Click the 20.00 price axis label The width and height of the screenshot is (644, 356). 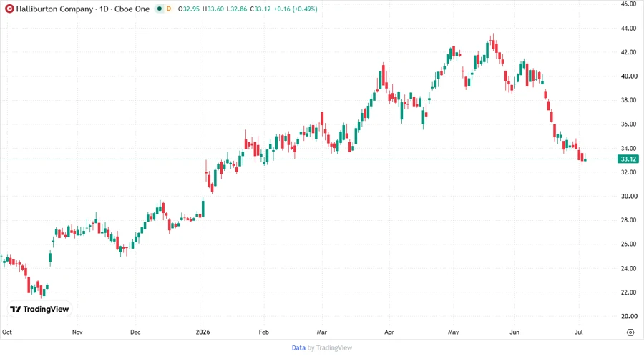click(629, 316)
